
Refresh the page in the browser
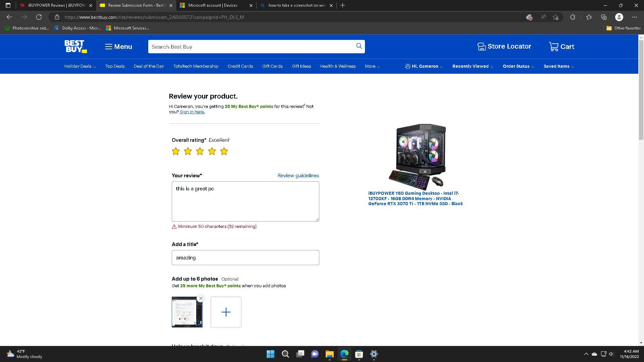[x=39, y=17]
